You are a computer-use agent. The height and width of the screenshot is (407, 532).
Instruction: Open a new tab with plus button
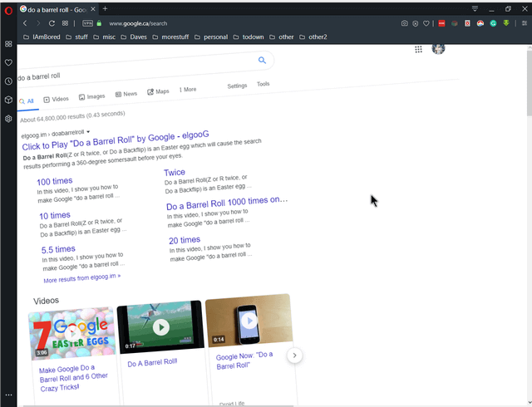(105, 9)
